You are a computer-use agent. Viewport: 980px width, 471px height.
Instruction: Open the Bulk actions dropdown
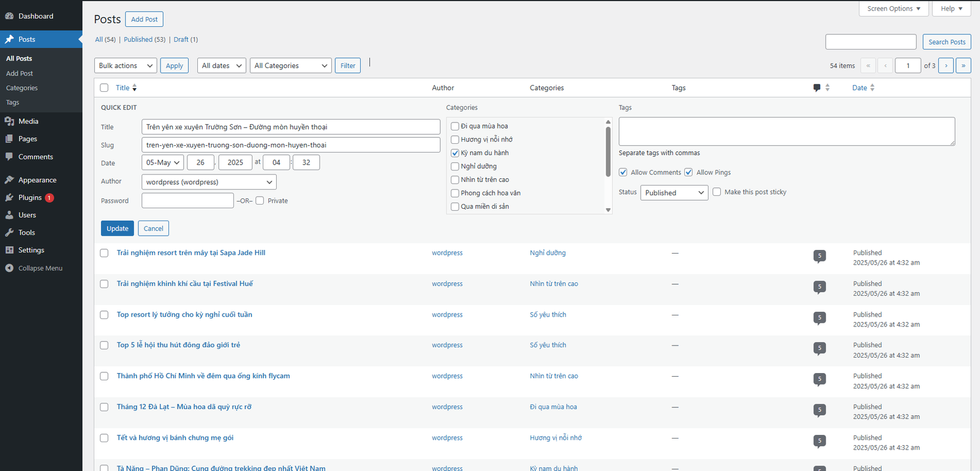click(126, 66)
